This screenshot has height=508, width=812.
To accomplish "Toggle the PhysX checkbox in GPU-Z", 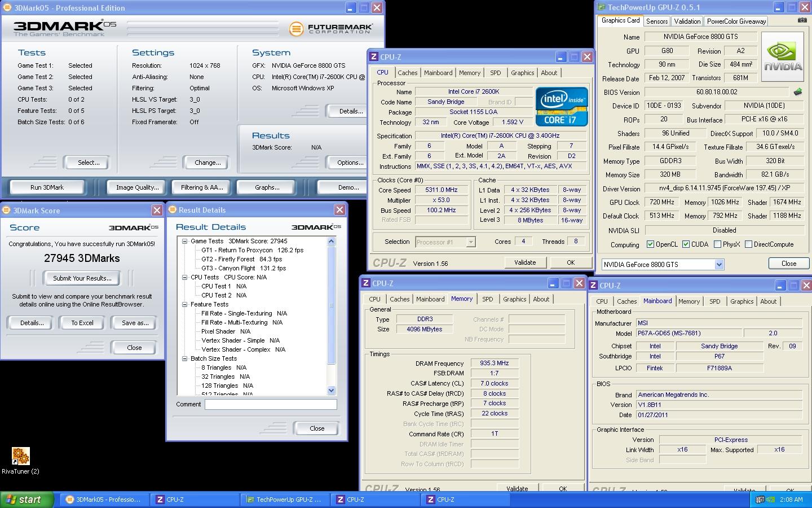I will click(x=717, y=244).
